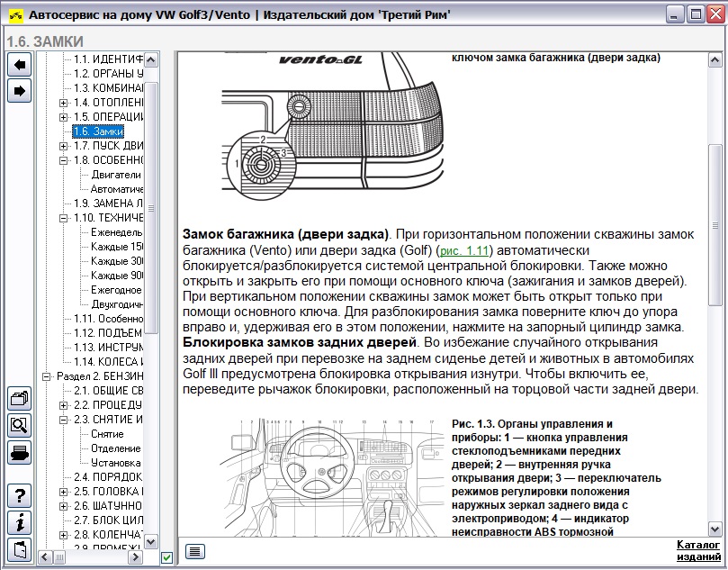Select the Каждые 15 tree item
The width and height of the screenshot is (728, 570).
click(x=117, y=247)
